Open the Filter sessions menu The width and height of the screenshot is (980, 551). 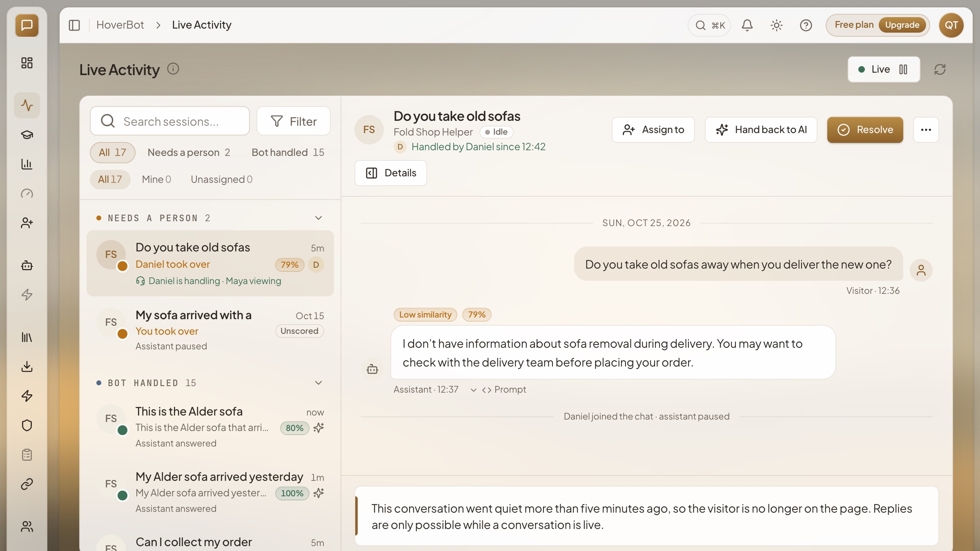pos(294,121)
